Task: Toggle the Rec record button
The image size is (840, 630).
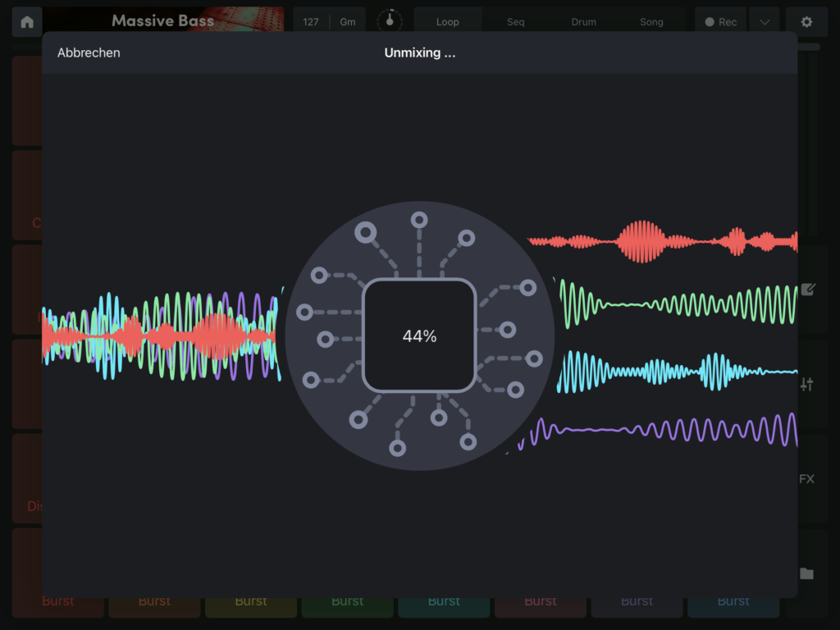Action: pyautogui.click(x=720, y=21)
